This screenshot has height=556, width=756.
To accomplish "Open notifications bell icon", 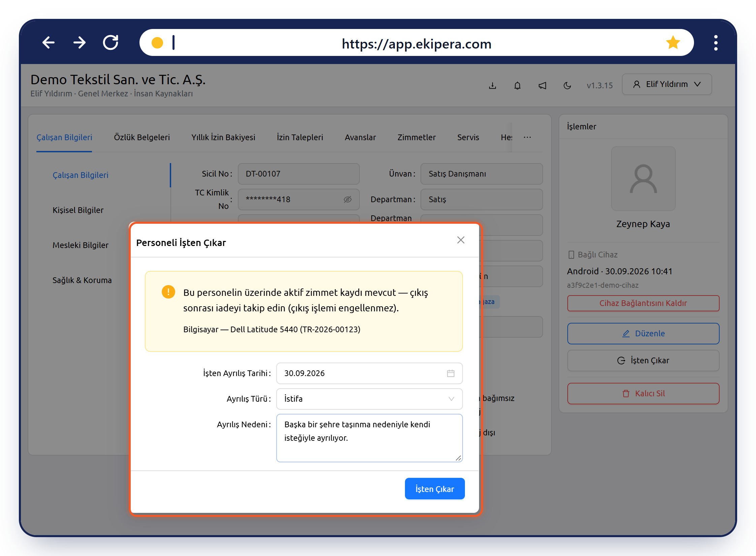I will (517, 86).
